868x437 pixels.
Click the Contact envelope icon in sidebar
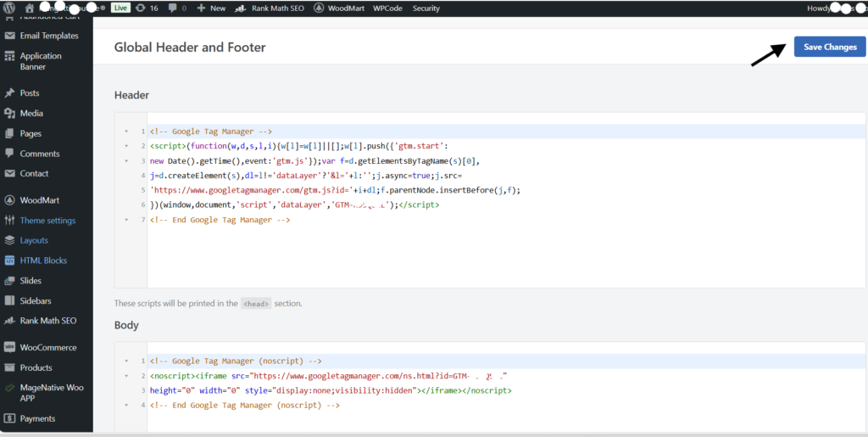pyautogui.click(x=9, y=173)
